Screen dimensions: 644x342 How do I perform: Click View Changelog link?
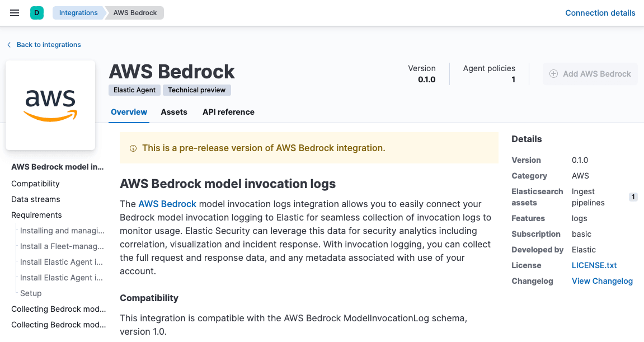602,281
